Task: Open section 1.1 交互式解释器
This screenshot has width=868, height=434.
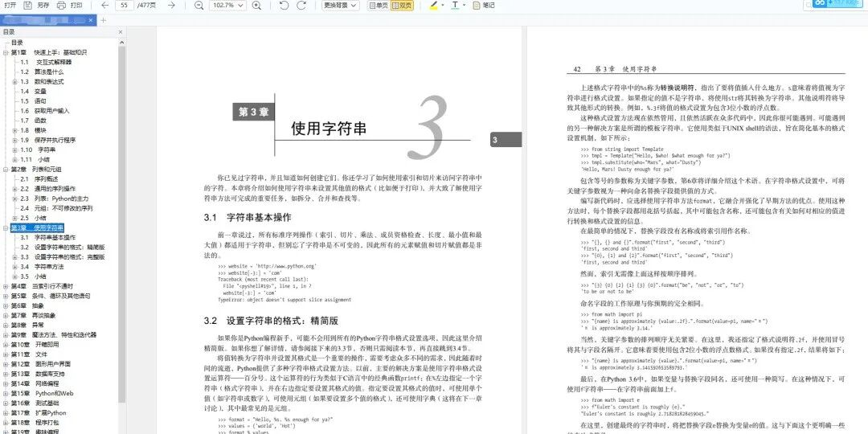Action: (46, 62)
